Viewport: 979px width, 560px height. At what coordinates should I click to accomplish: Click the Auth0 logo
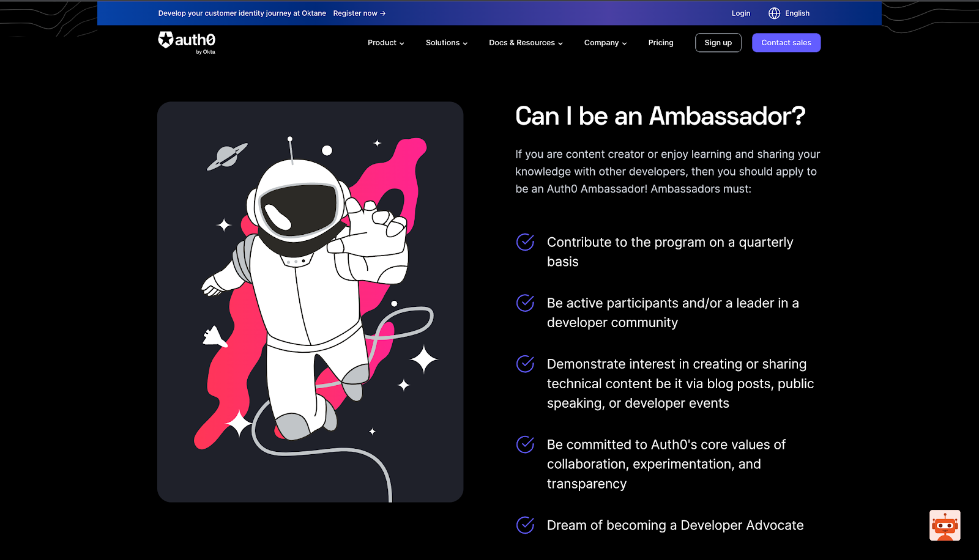tap(187, 42)
